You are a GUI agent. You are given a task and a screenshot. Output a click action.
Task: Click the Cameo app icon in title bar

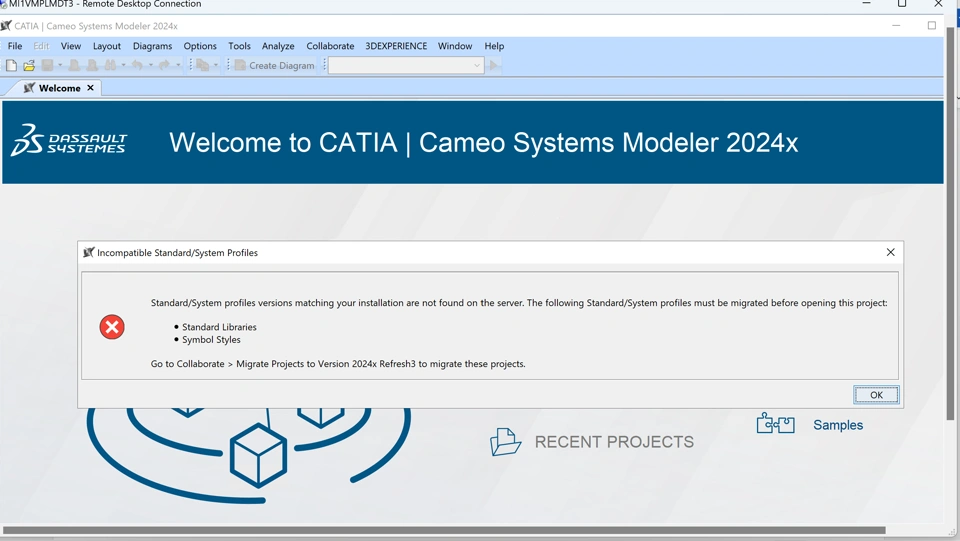[x=6, y=26]
